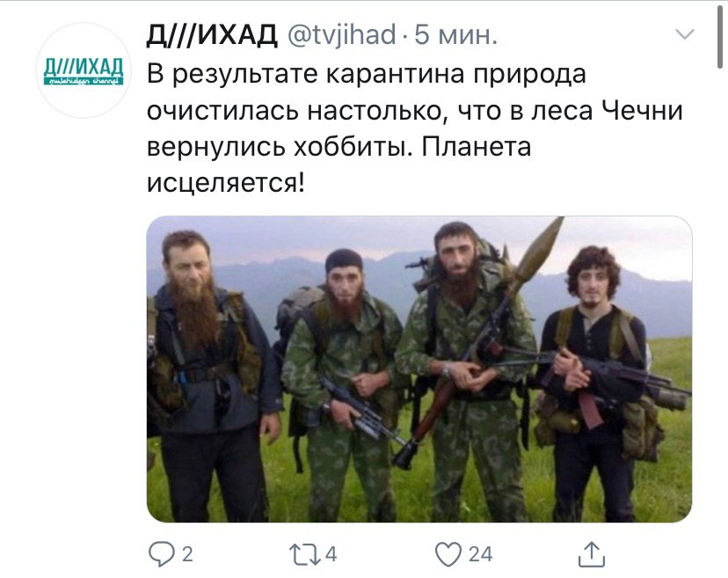Open the reply speech bubble icon
The width and height of the screenshot is (728, 578).
point(161,554)
